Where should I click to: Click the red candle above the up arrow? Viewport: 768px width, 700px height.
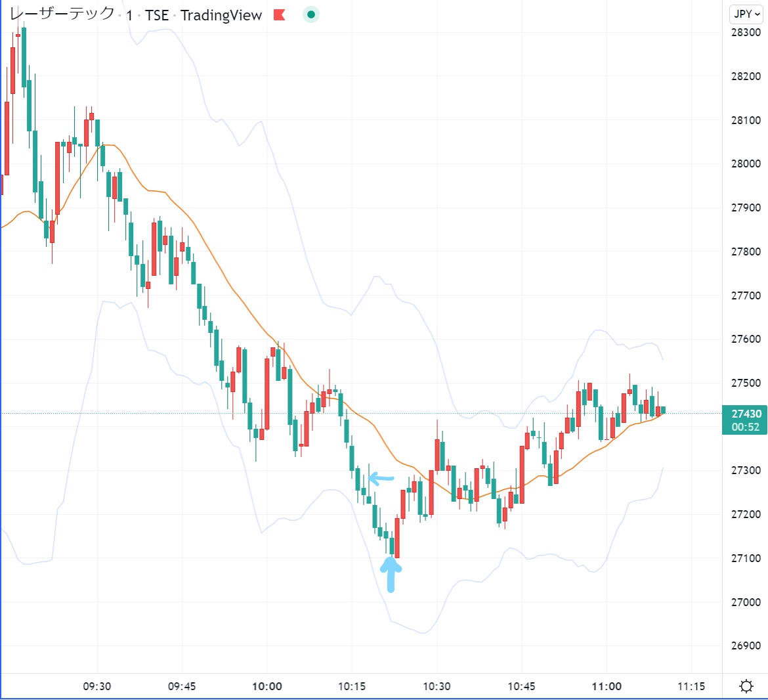[x=397, y=538]
